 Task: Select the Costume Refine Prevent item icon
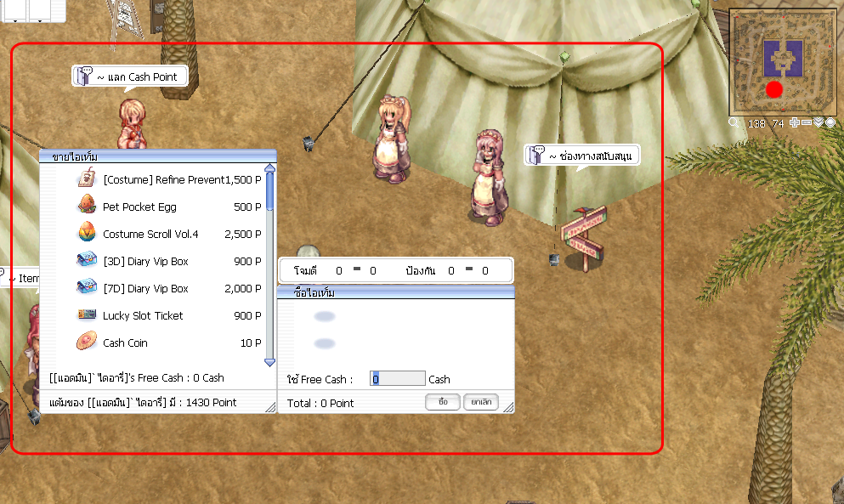pyautogui.click(x=86, y=179)
